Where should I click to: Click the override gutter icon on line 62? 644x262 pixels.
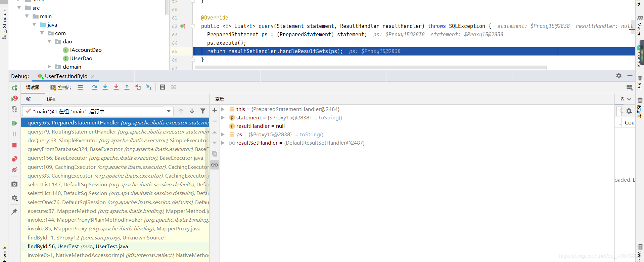coord(183,26)
